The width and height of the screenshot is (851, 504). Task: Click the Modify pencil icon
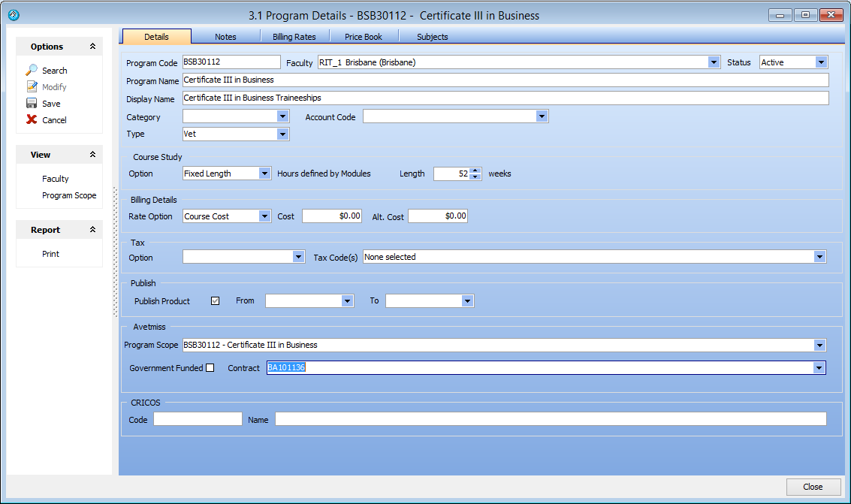[32, 87]
